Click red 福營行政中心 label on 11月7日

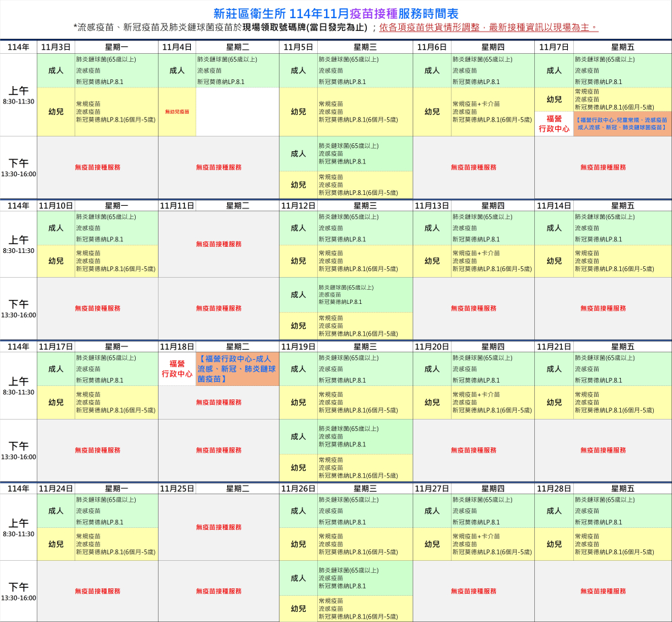click(554, 124)
